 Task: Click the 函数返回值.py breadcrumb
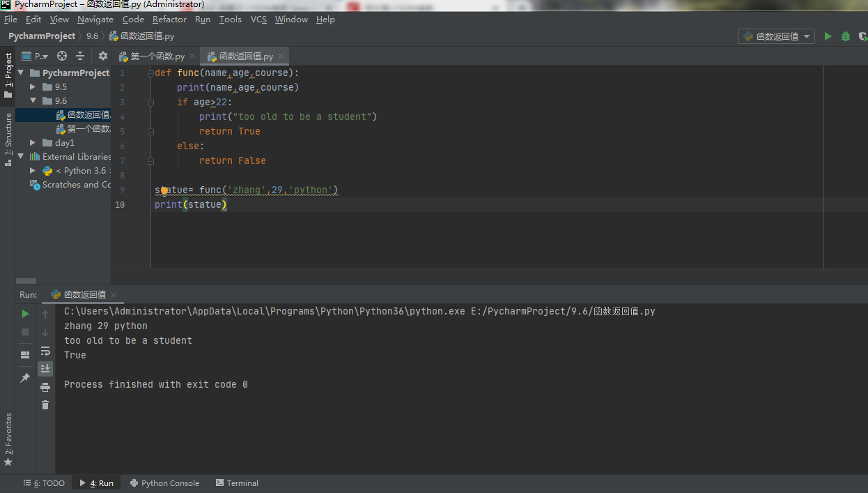tap(141, 36)
